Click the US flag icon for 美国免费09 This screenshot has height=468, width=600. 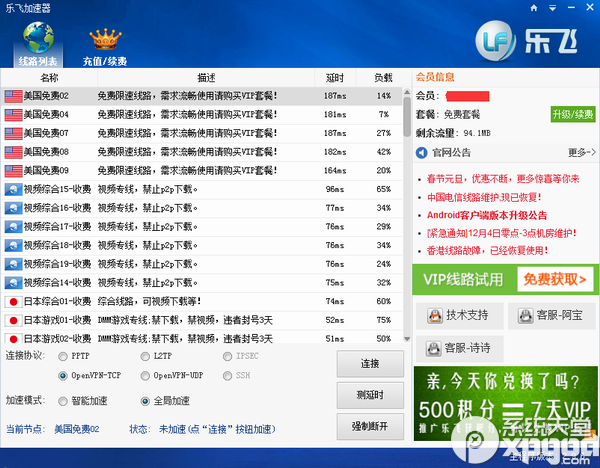[13, 171]
